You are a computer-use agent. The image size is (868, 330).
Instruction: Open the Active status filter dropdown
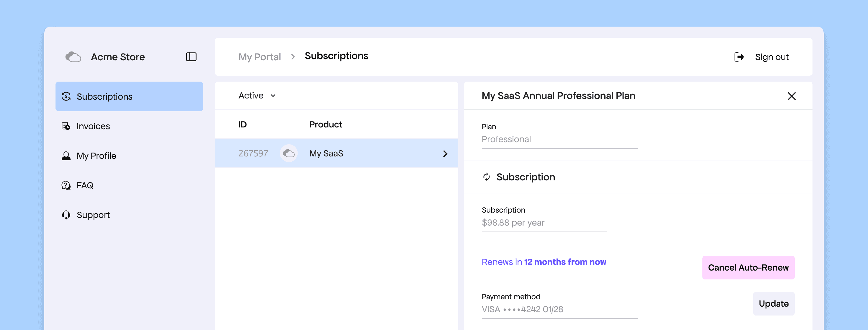coord(257,96)
